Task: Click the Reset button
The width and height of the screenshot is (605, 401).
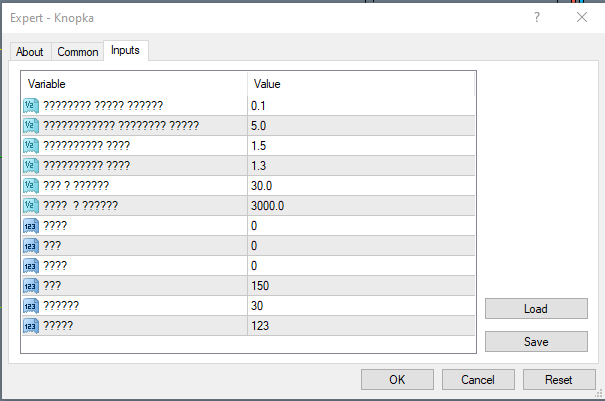Action: (558, 380)
